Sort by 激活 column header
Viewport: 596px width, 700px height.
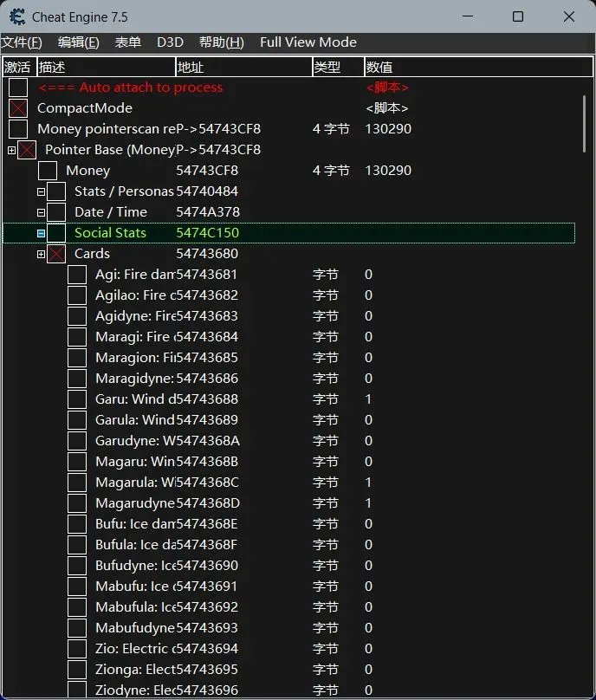click(x=19, y=67)
